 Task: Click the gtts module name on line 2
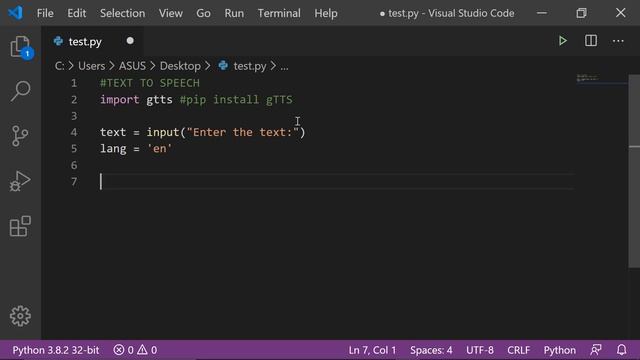click(160, 100)
